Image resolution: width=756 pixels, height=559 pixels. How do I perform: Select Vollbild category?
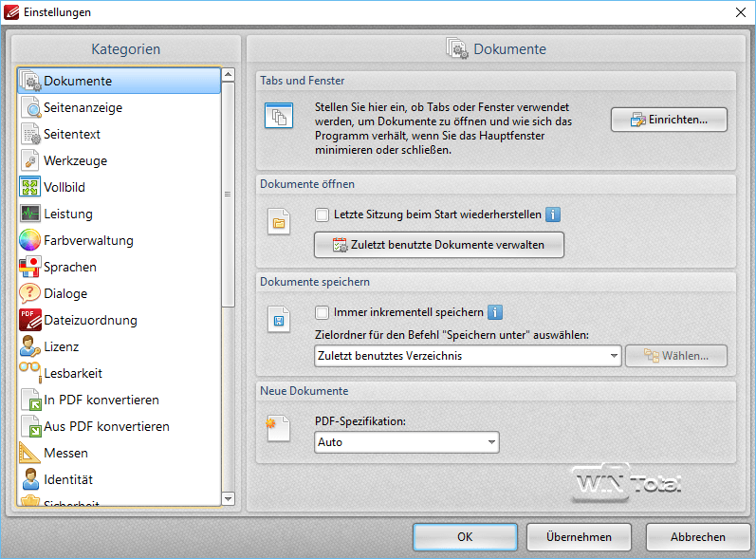pyautogui.click(x=120, y=187)
